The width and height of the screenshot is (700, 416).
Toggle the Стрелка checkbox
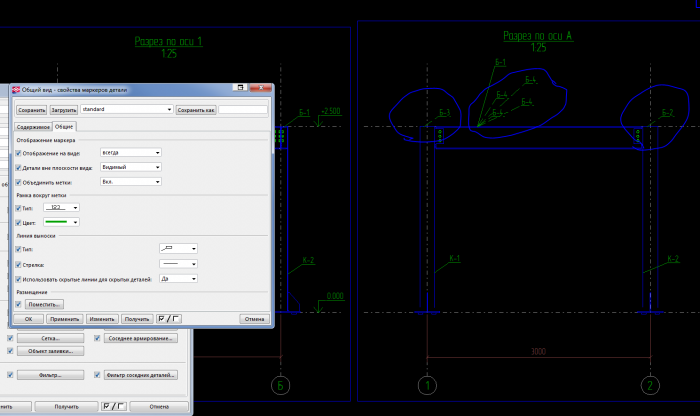pos(18,265)
